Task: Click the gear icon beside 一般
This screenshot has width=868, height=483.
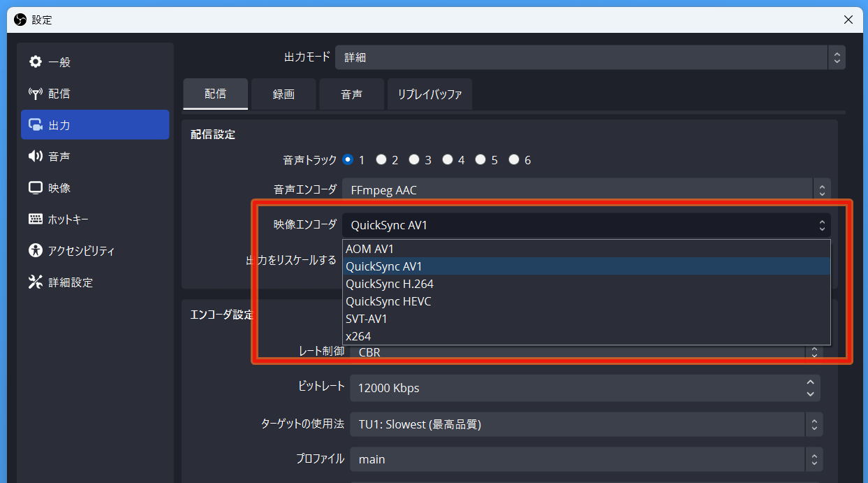Action: [x=36, y=62]
